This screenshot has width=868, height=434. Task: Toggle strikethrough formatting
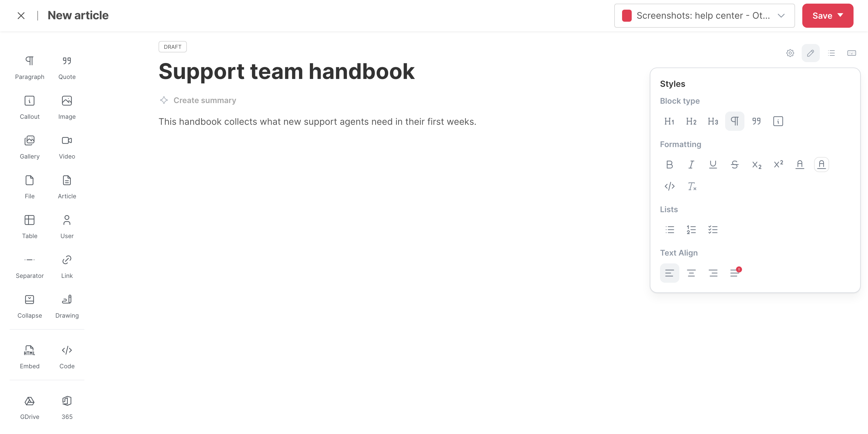click(x=734, y=165)
